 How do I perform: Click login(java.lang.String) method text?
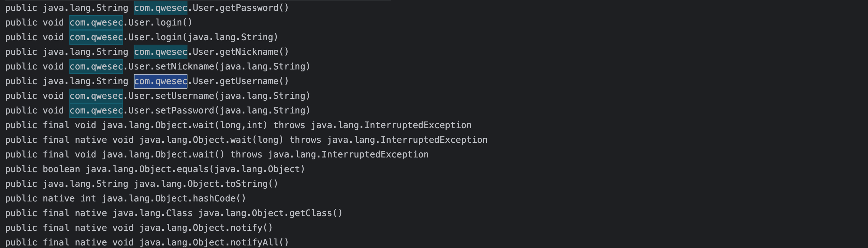[x=216, y=37]
